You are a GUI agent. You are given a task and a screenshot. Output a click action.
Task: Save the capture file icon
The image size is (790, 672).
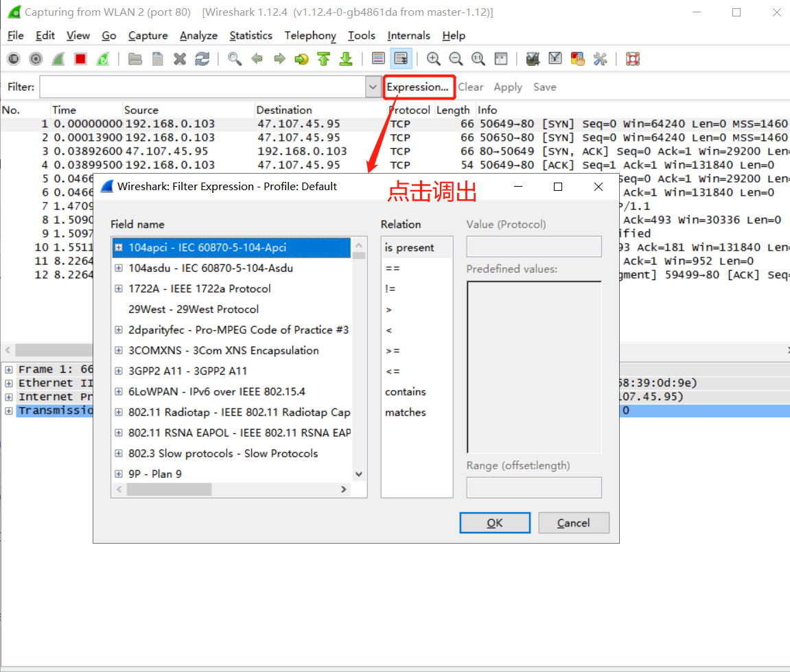pos(157,59)
